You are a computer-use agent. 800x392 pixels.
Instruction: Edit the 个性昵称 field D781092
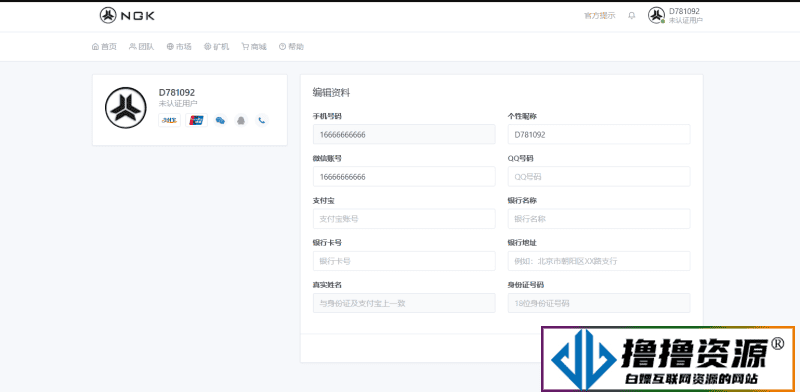(599, 134)
